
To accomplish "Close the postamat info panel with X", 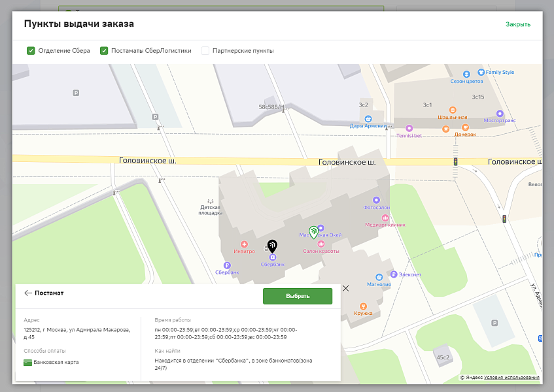I will [x=346, y=288].
